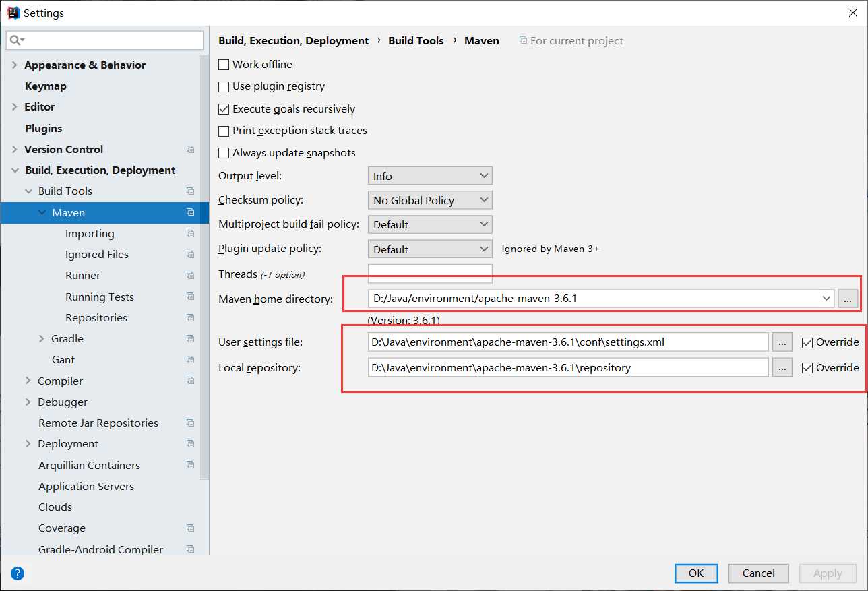This screenshot has width=868, height=591.
Task: Click Build, Execution, Deployment breadcrumb
Action: pyautogui.click(x=294, y=41)
